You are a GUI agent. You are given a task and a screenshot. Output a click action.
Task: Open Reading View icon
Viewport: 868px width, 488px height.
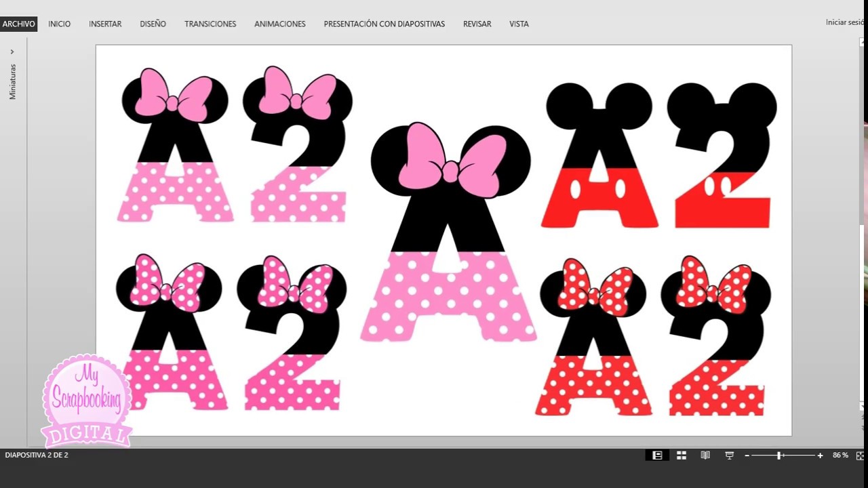[705, 455]
